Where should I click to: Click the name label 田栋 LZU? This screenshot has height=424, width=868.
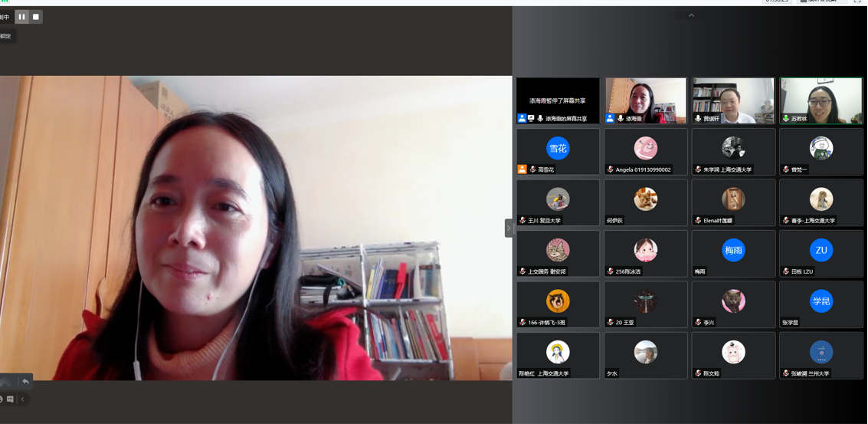[x=802, y=271]
